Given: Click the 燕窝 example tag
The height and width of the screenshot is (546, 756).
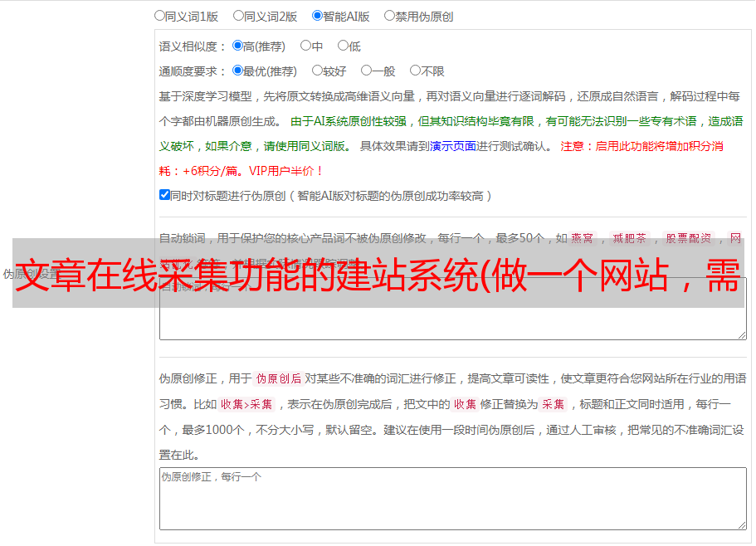Looking at the screenshot, I should [582, 238].
